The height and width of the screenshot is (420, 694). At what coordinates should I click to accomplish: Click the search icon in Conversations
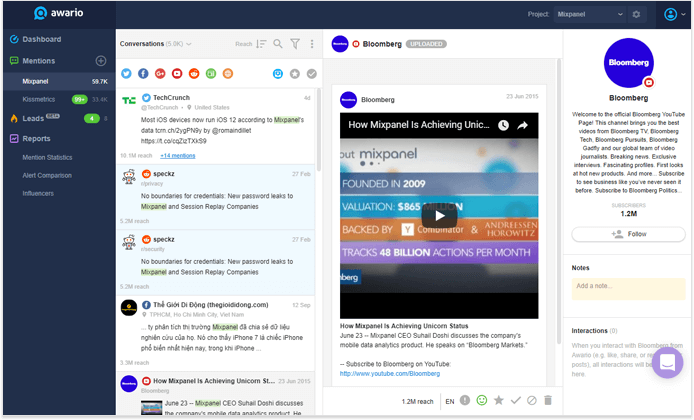(278, 44)
